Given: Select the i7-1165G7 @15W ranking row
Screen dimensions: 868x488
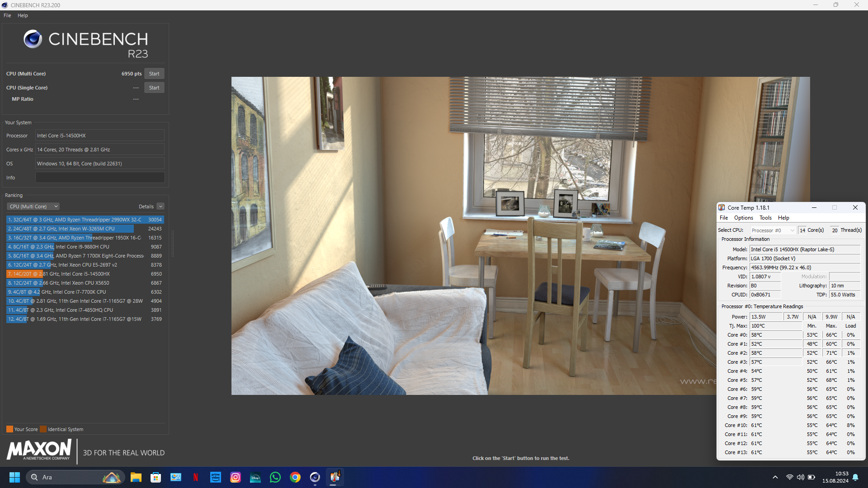Looking at the screenshot, I should coord(85,319).
